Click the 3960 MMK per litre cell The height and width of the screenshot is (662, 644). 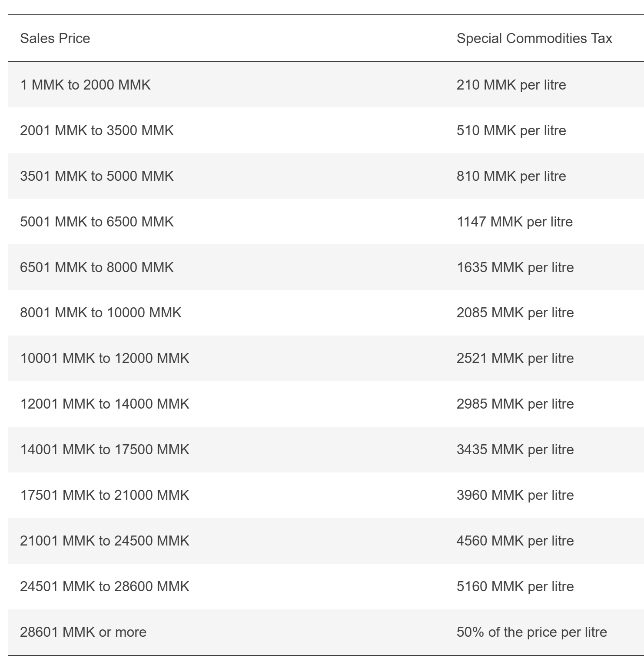click(515, 495)
